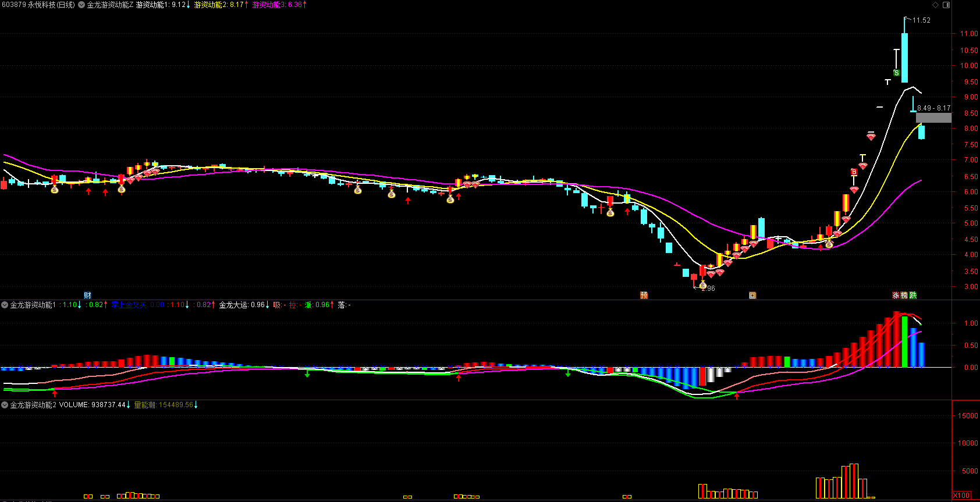The height and width of the screenshot is (502, 980).
Task: Click the green S sell signal icon
Action: click(x=896, y=73)
